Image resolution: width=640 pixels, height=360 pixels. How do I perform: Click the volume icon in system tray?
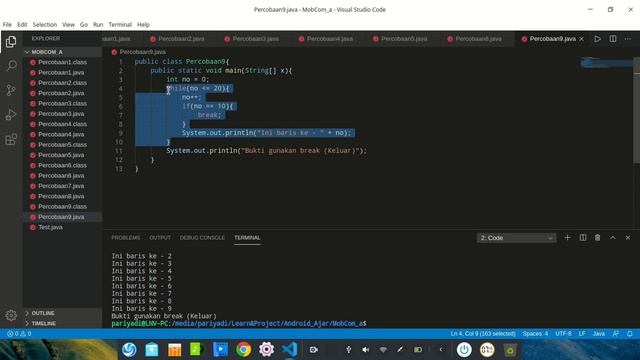366,350
